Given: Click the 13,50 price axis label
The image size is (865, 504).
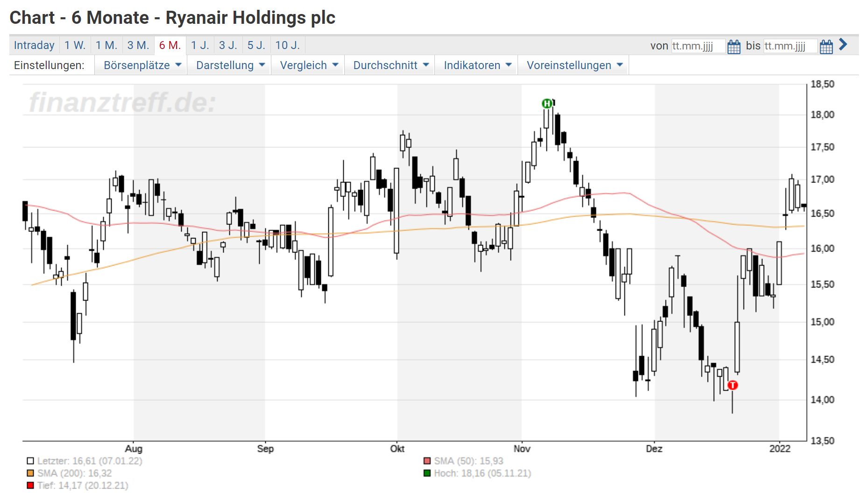Looking at the screenshot, I should tap(822, 441).
